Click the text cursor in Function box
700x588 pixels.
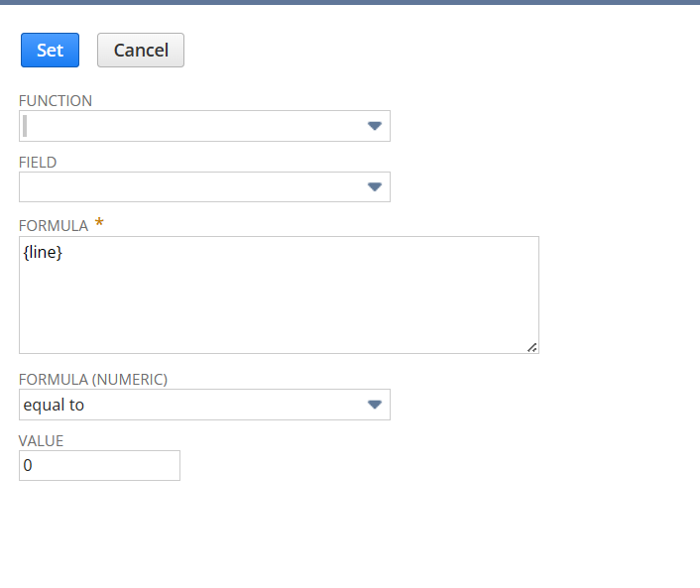click(25, 126)
